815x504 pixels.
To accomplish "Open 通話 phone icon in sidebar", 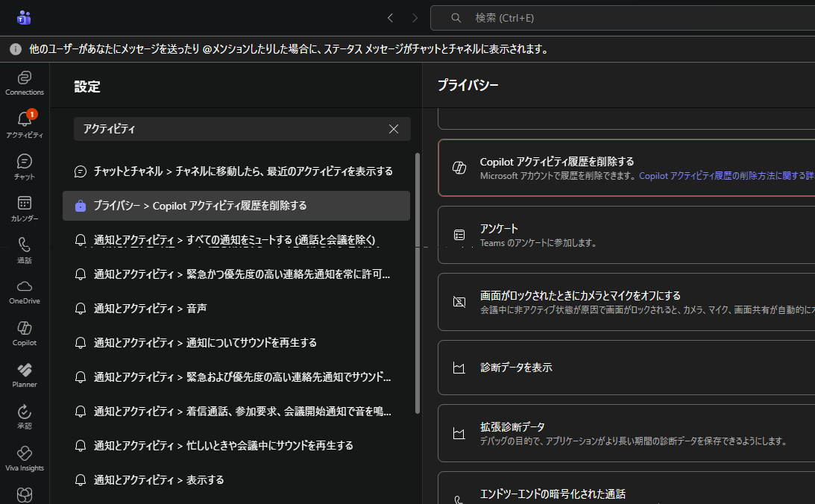I will click(25, 250).
